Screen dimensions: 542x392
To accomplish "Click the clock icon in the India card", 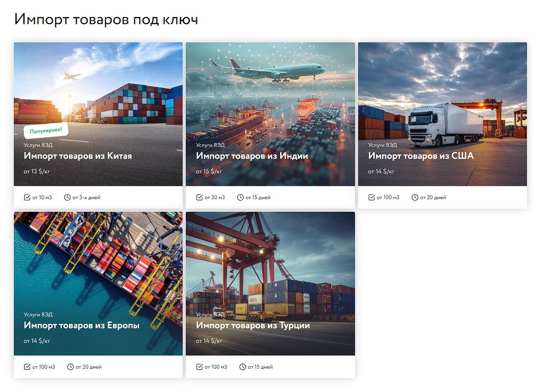I will [240, 197].
